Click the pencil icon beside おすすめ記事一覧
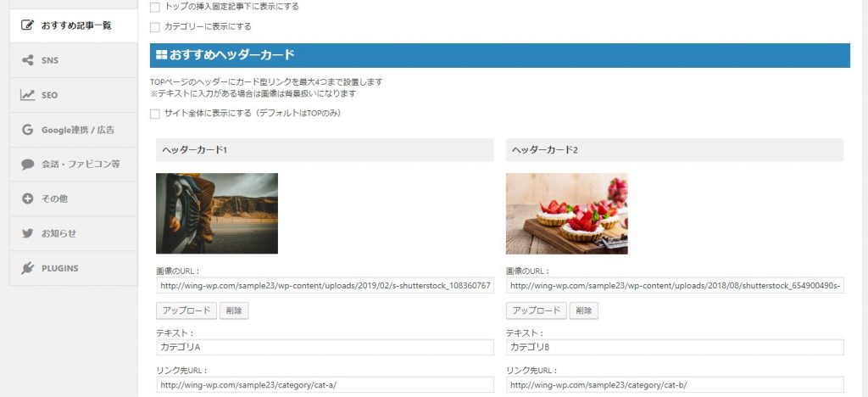Viewport: 868px width, 397px height. point(27,25)
